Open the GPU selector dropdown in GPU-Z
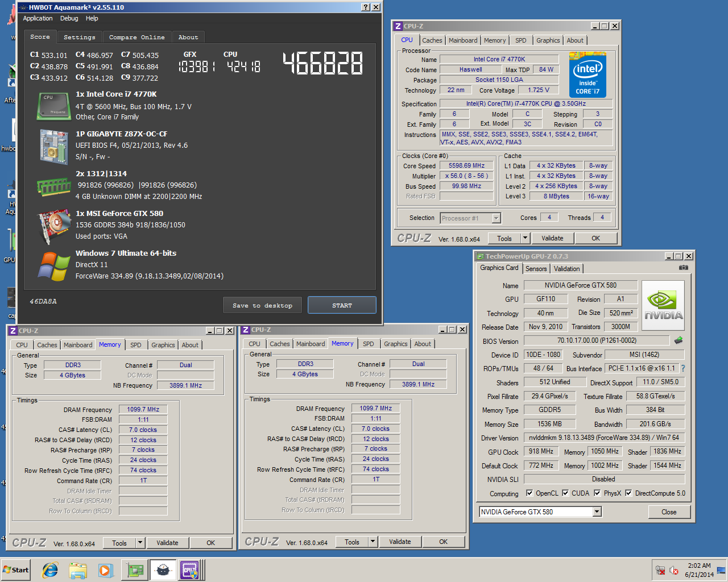The image size is (728, 582). 597,512
